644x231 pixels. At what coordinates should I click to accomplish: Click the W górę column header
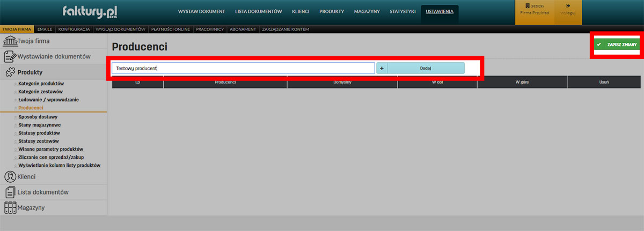[522, 82]
